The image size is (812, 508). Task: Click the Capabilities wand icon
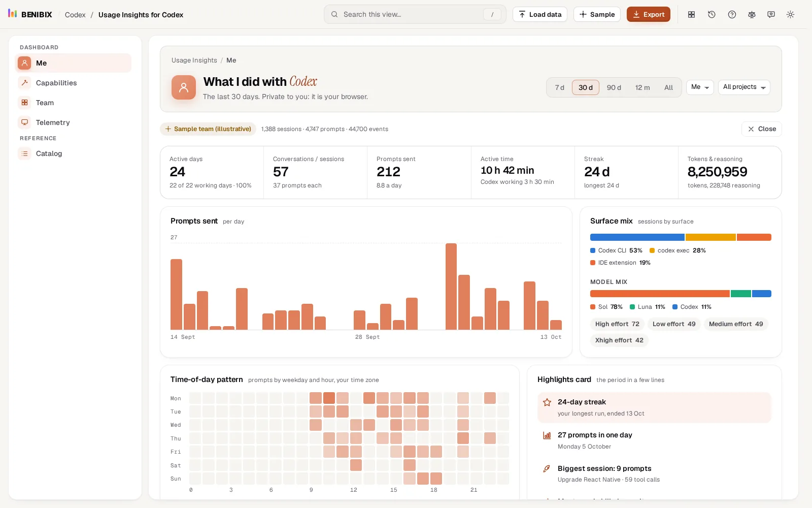(x=24, y=83)
